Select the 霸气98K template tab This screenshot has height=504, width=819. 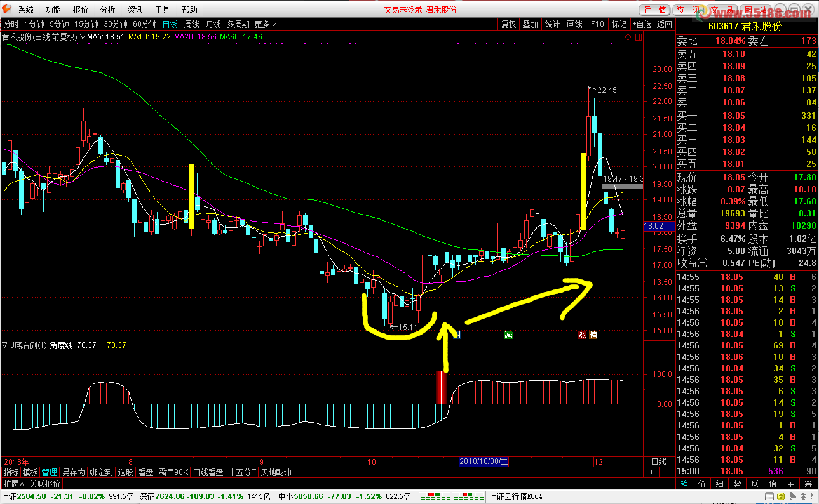(173, 472)
